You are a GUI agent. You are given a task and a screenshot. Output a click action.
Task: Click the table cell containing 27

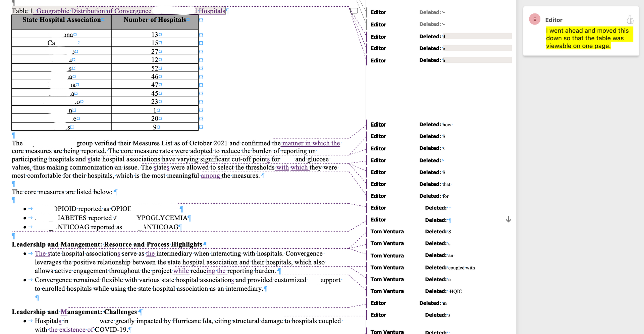155,52
